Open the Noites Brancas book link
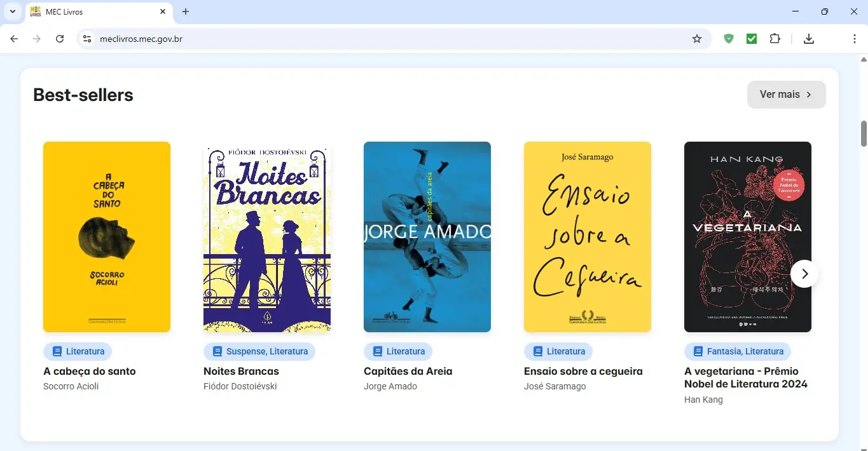 pos(241,371)
